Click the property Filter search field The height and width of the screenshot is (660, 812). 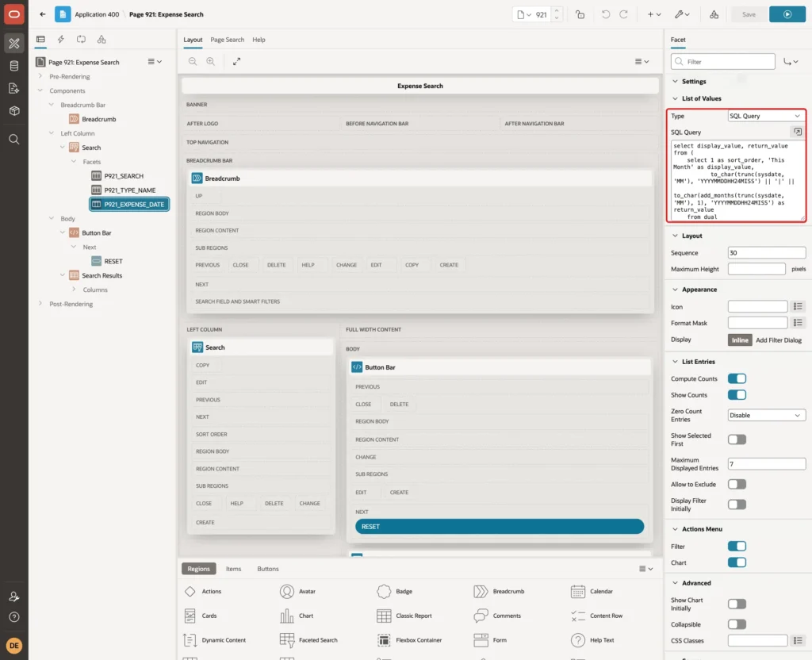723,62
